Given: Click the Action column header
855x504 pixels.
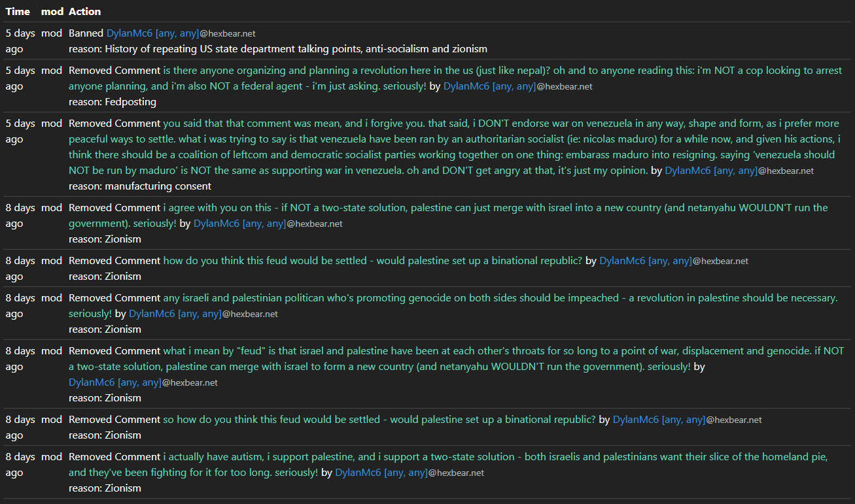Looking at the screenshot, I should point(84,11).
